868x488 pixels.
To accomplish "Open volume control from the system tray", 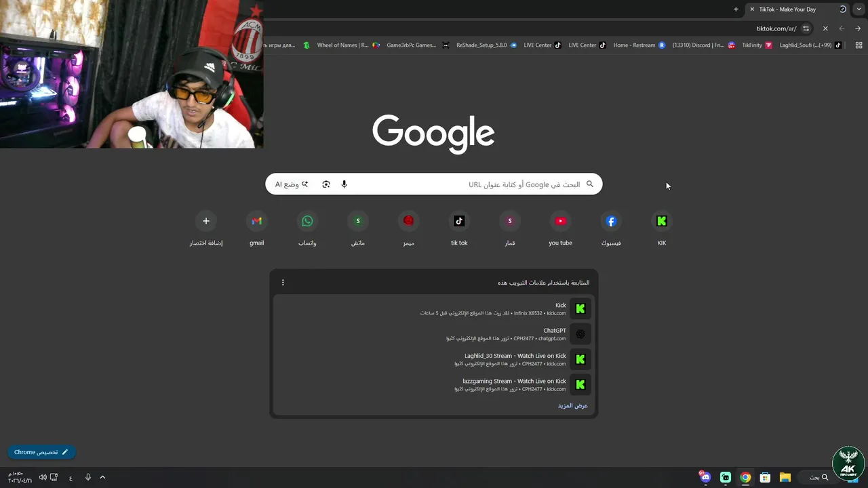I will (x=43, y=477).
